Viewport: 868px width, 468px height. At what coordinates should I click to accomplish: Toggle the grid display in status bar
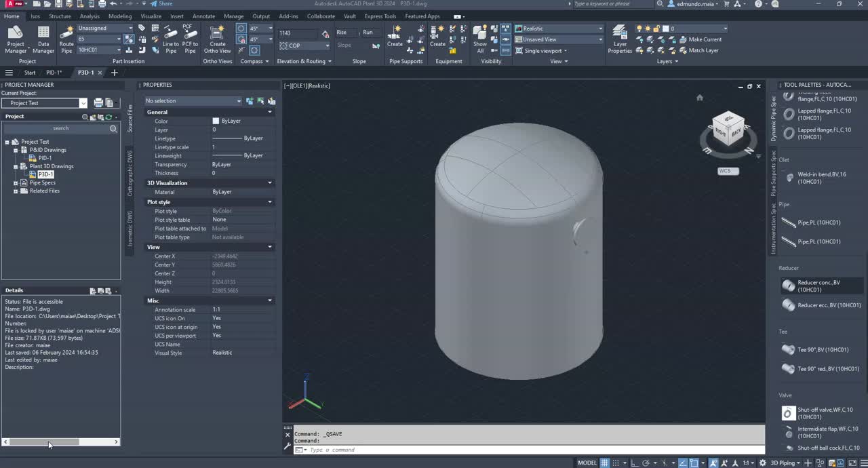point(604,463)
